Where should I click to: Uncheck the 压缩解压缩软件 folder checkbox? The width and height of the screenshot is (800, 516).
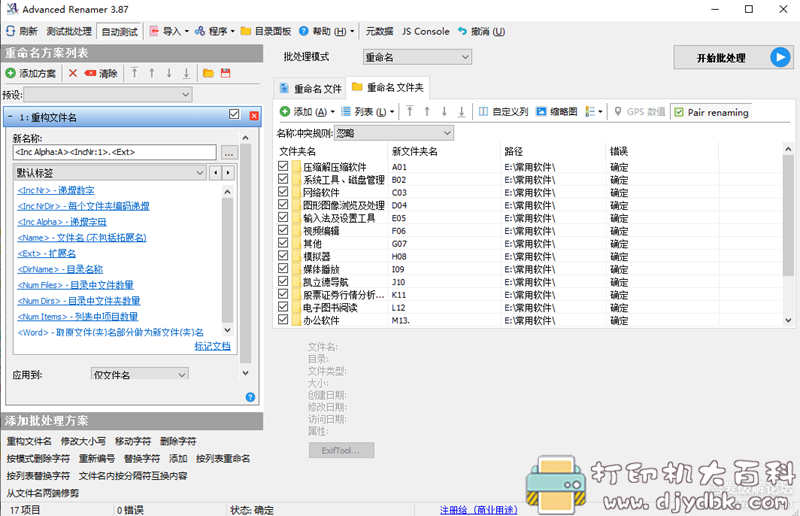point(283,166)
